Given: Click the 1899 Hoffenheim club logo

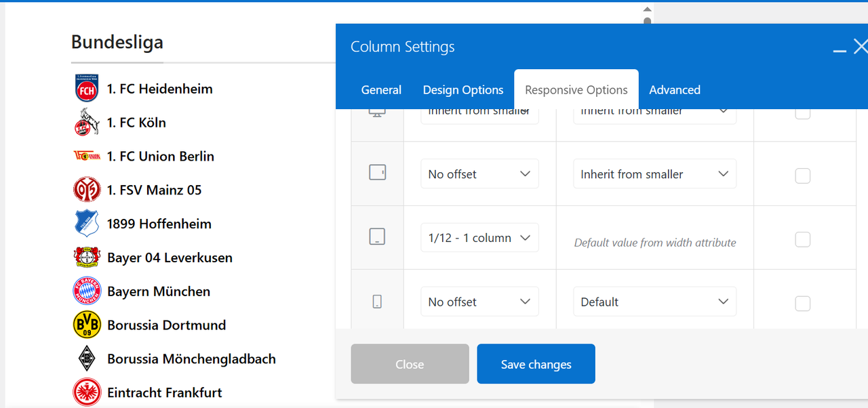Looking at the screenshot, I should point(87,224).
